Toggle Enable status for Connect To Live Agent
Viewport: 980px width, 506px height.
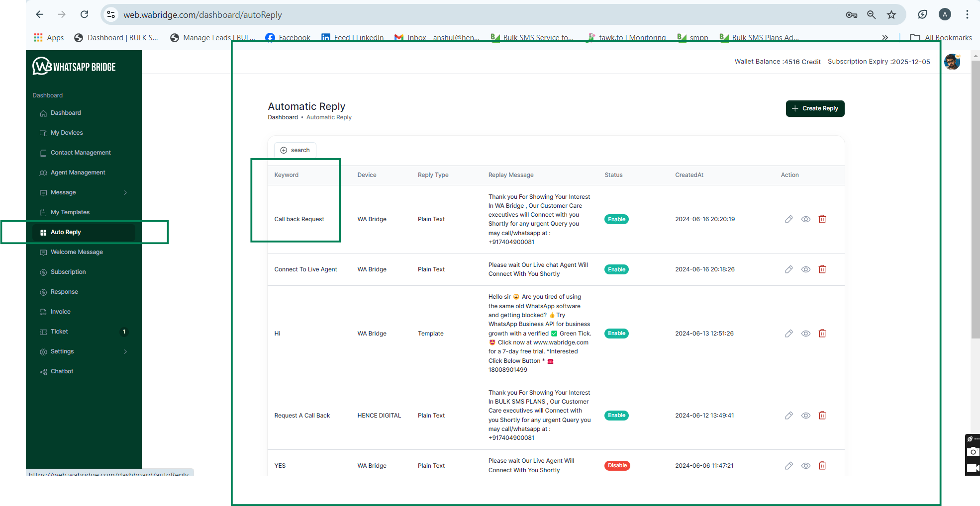pos(616,269)
